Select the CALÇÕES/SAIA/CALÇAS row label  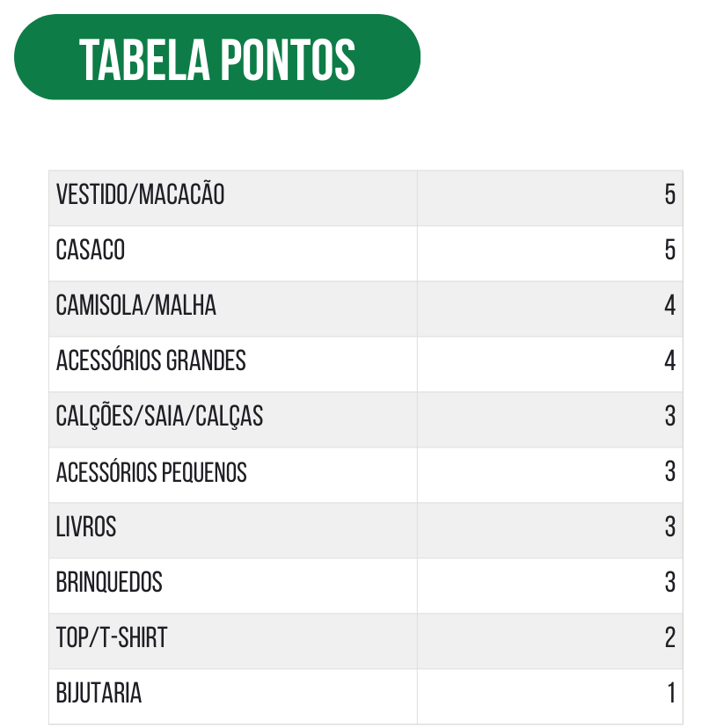[x=159, y=417]
